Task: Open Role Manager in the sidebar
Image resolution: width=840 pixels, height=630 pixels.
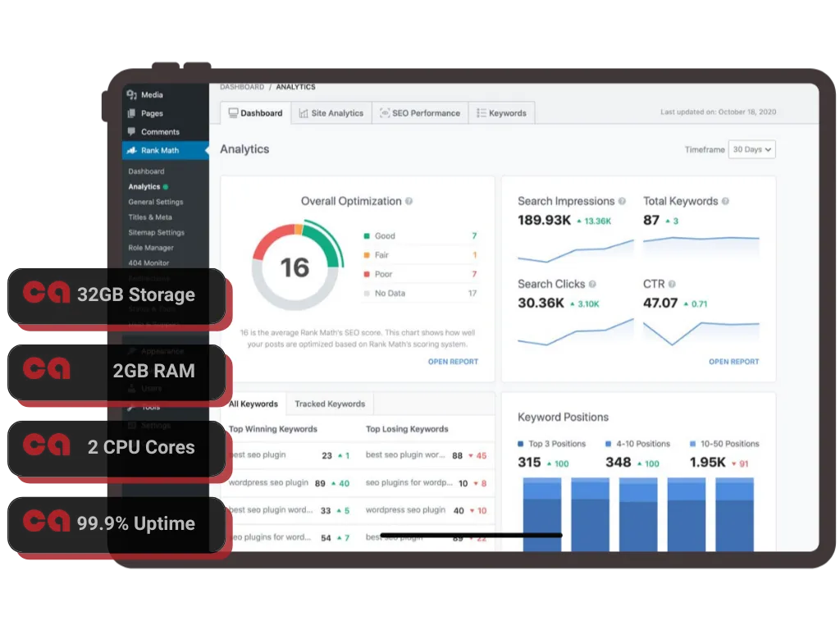Action: [x=151, y=248]
